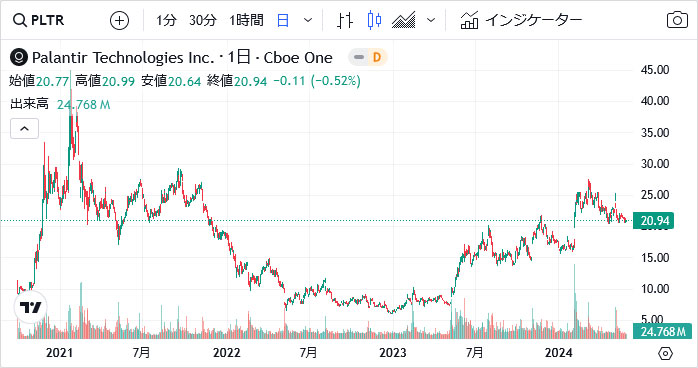The height and width of the screenshot is (368, 698).
Task: Switch to bar chart style
Action: tap(345, 20)
